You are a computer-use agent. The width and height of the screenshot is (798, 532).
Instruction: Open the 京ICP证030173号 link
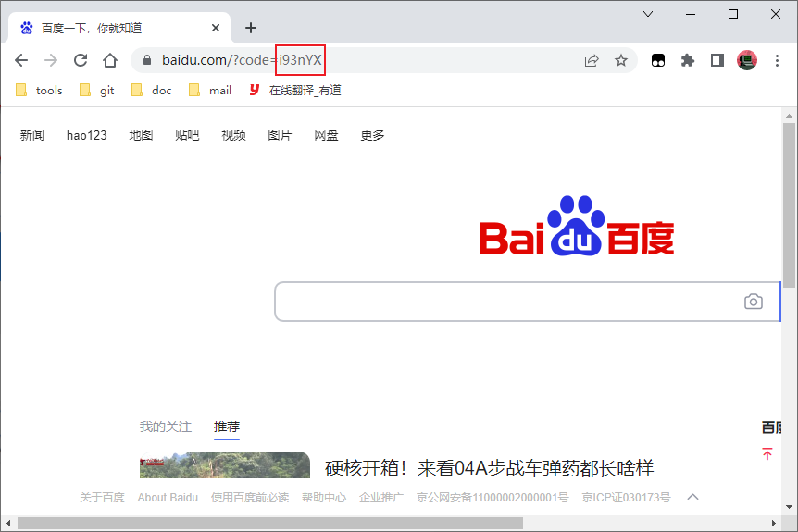[626, 498]
